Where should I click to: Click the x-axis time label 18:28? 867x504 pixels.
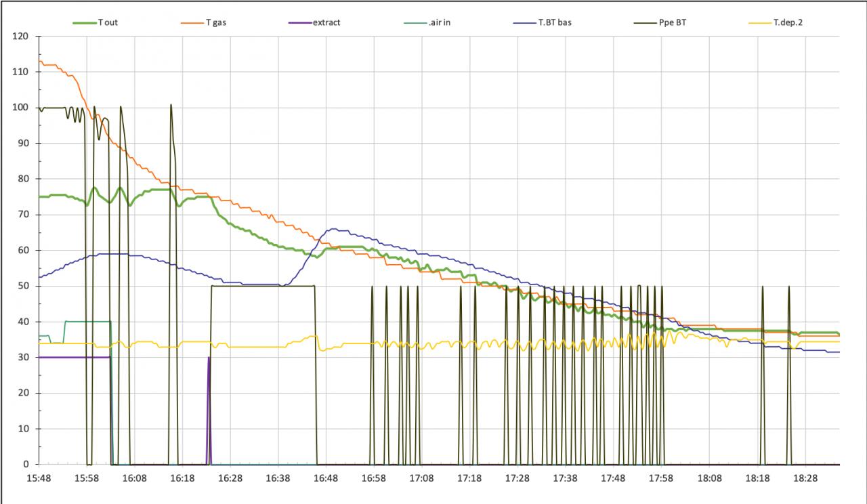(805, 478)
